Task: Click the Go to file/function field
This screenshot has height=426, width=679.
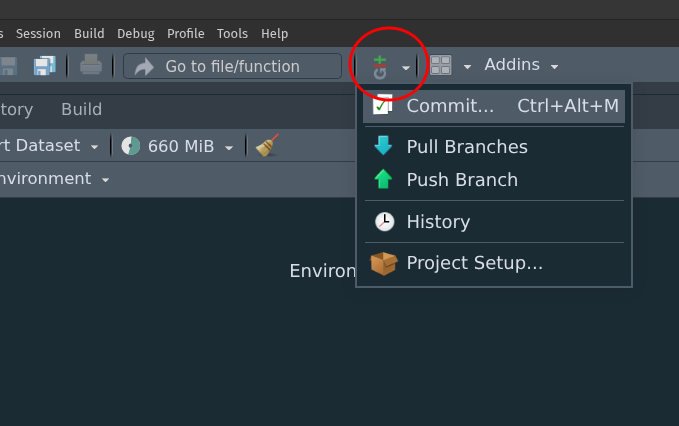Action: point(232,67)
